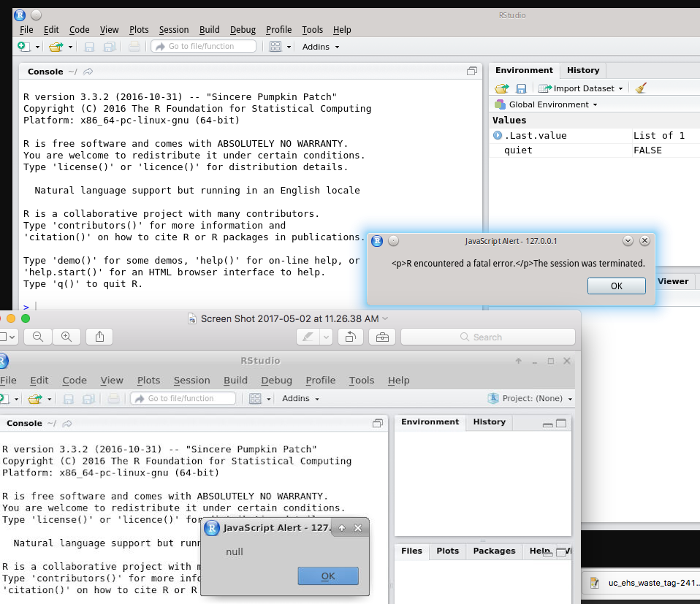
Task: Click the FALSE value for quiet
Action: pyautogui.click(x=648, y=150)
